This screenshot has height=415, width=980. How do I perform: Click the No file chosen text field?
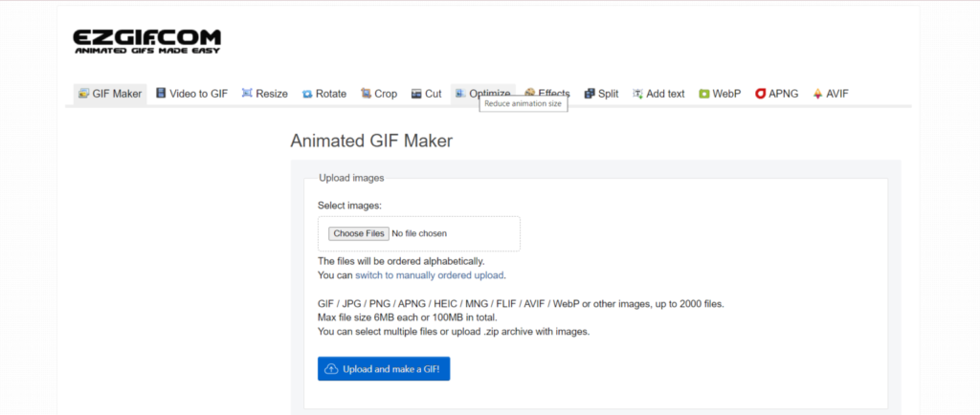(x=418, y=233)
